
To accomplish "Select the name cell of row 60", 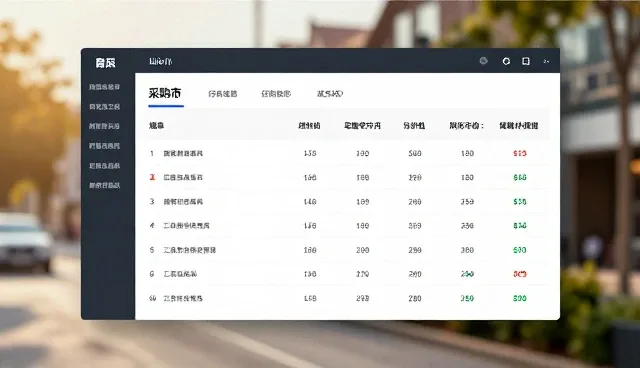I will [183, 298].
